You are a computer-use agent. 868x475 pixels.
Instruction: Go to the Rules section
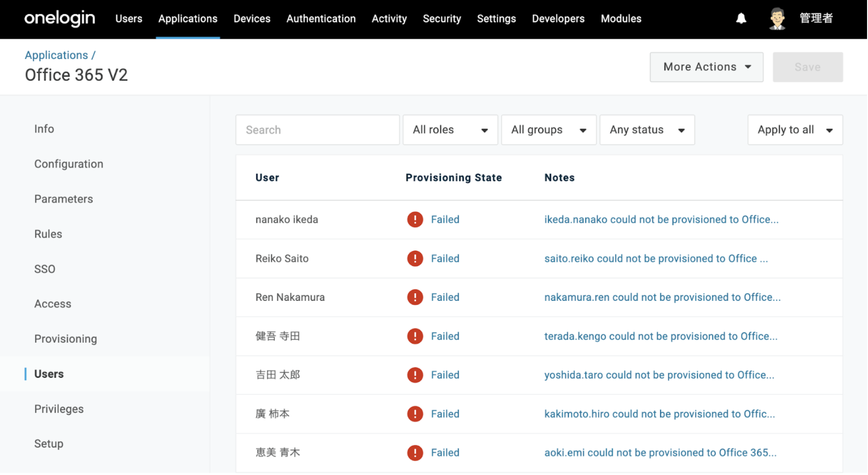[x=48, y=234]
